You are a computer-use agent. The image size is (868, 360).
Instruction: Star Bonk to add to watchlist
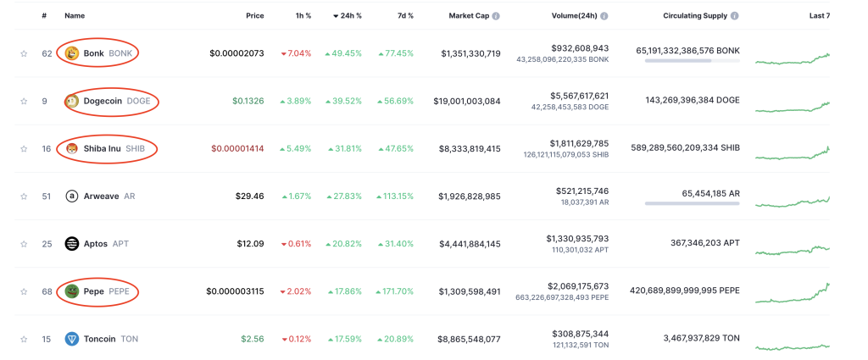pos(24,53)
